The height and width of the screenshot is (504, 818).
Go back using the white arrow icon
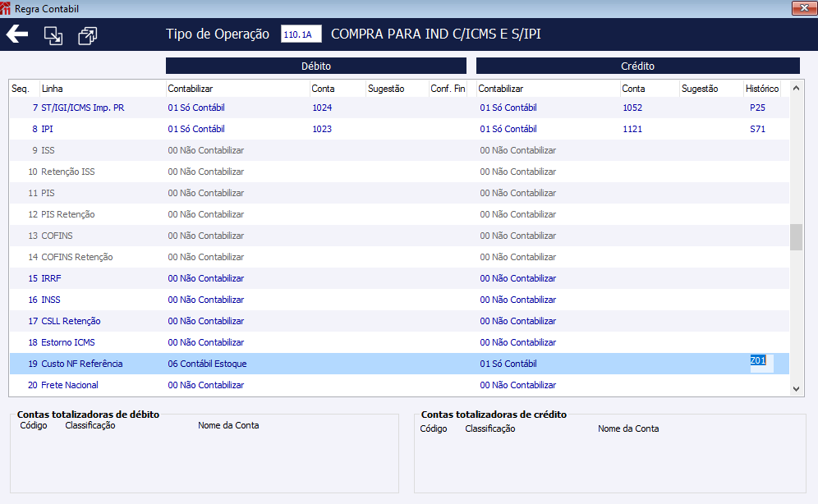coord(17,34)
